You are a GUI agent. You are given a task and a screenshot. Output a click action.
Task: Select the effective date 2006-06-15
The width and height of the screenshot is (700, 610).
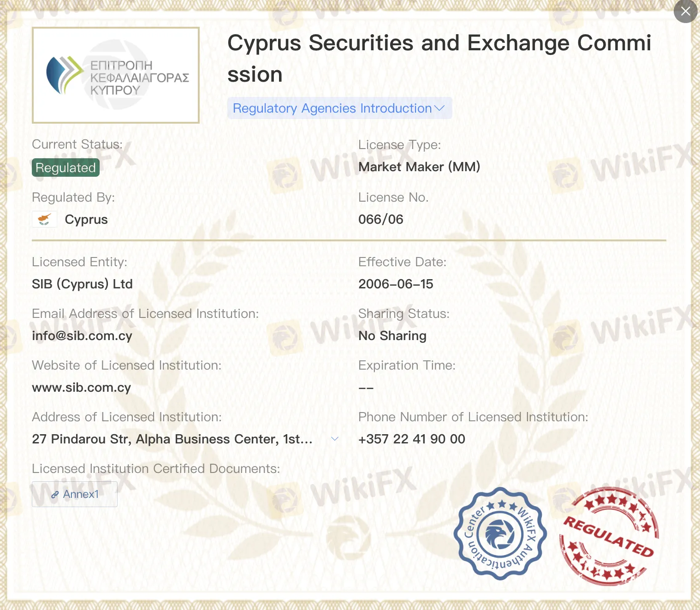click(x=396, y=284)
